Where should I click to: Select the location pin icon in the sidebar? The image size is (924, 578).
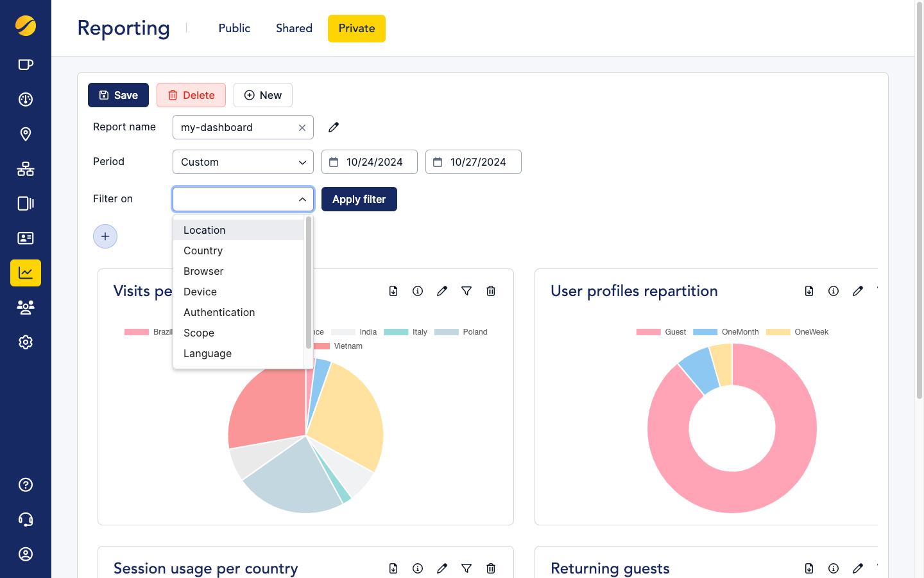tap(25, 134)
